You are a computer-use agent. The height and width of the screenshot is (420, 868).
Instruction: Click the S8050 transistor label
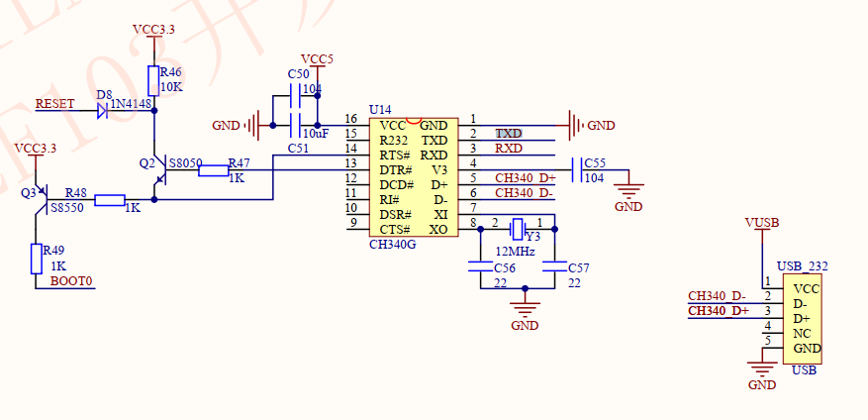(185, 163)
